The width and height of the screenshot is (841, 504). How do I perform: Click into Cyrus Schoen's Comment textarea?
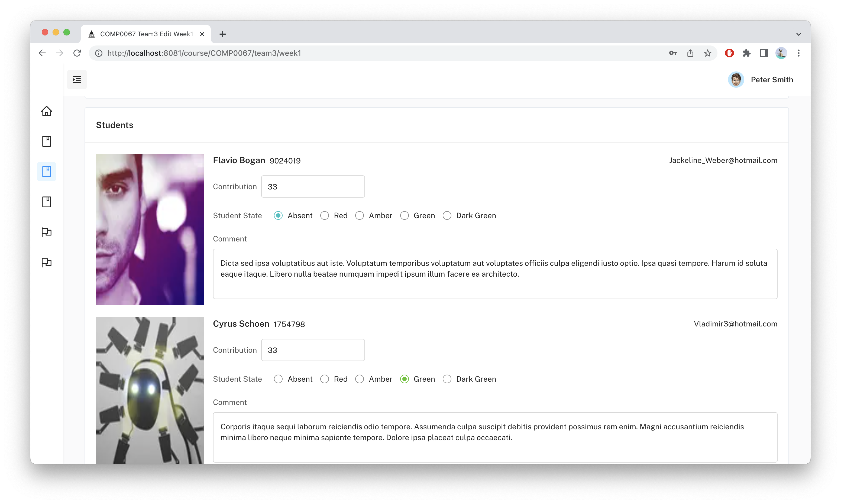point(495,437)
